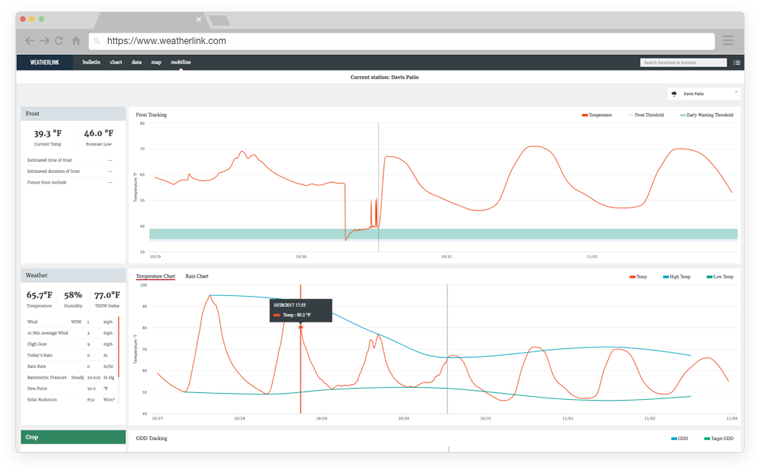Open the browser hamburger menu
Viewport: 760px width, 472px height.
tap(728, 41)
